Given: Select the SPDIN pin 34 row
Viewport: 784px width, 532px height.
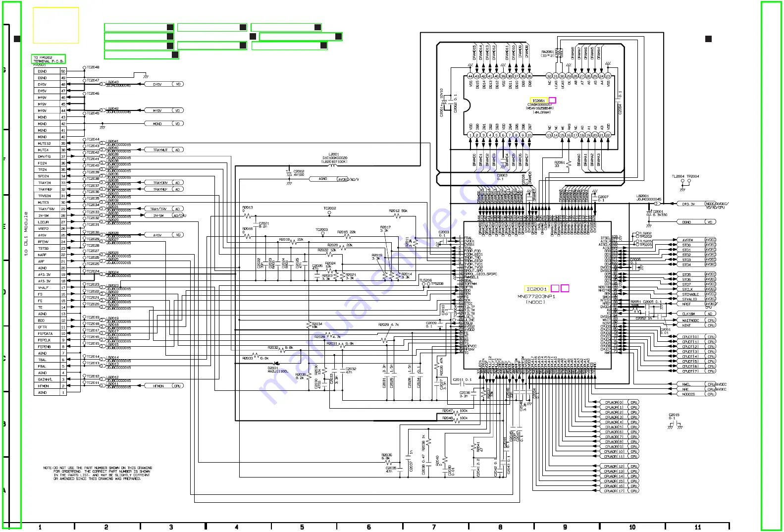Looking at the screenshot, I should click(x=50, y=176).
